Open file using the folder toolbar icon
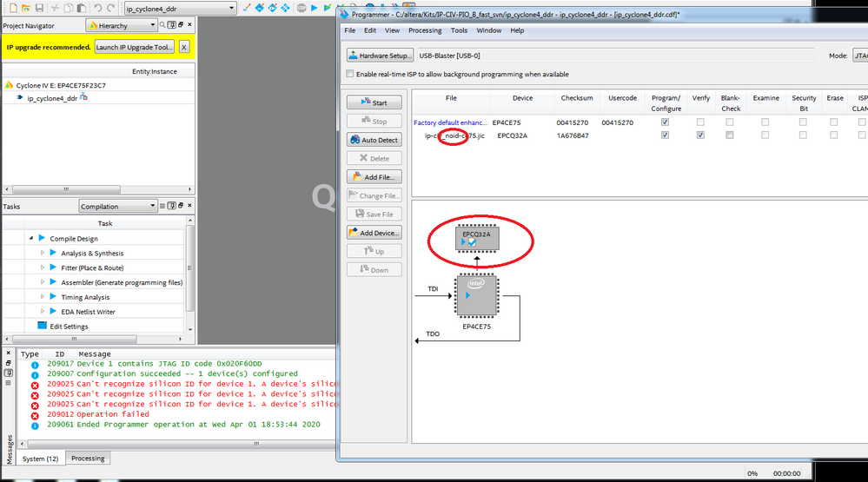Viewport: 868px width, 482px height. tap(26, 8)
